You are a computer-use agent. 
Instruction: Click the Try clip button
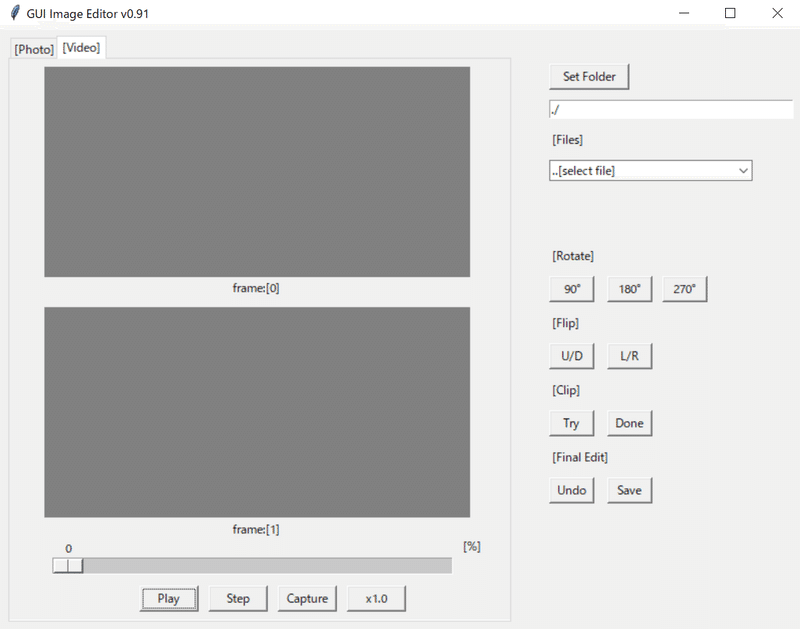click(572, 423)
